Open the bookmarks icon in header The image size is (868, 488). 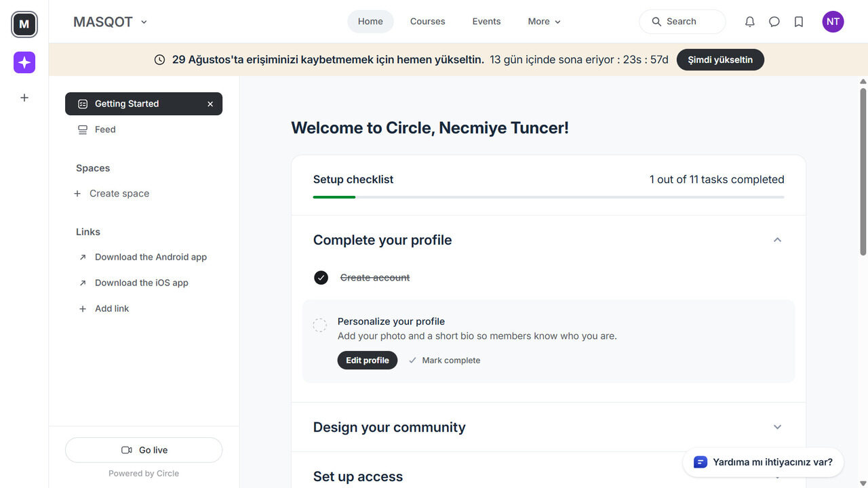click(798, 22)
